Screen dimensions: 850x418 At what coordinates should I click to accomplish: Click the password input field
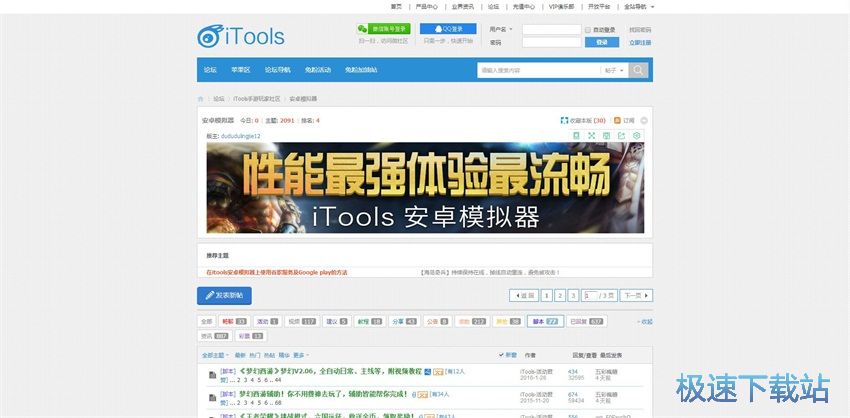point(552,42)
